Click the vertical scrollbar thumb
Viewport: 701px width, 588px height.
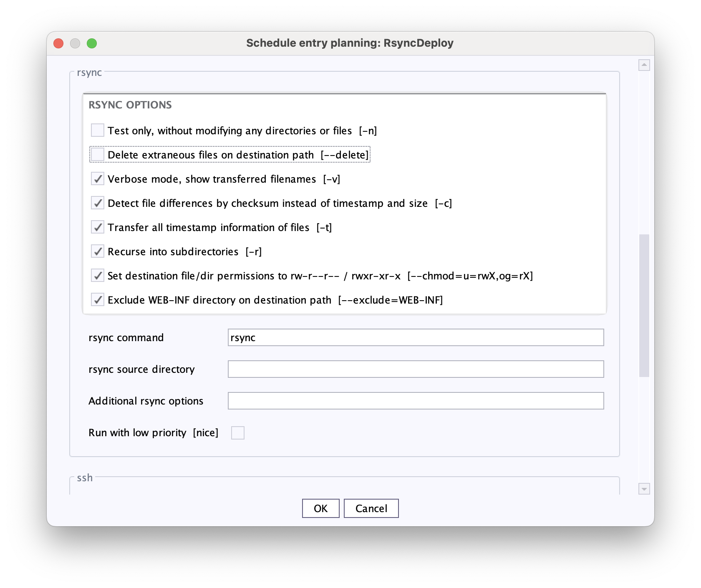coord(644,305)
